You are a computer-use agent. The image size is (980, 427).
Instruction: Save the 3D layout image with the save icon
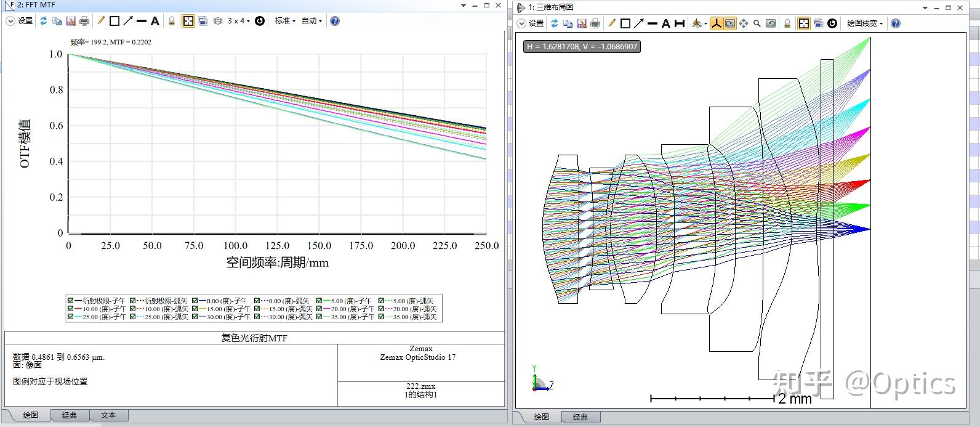[581, 23]
